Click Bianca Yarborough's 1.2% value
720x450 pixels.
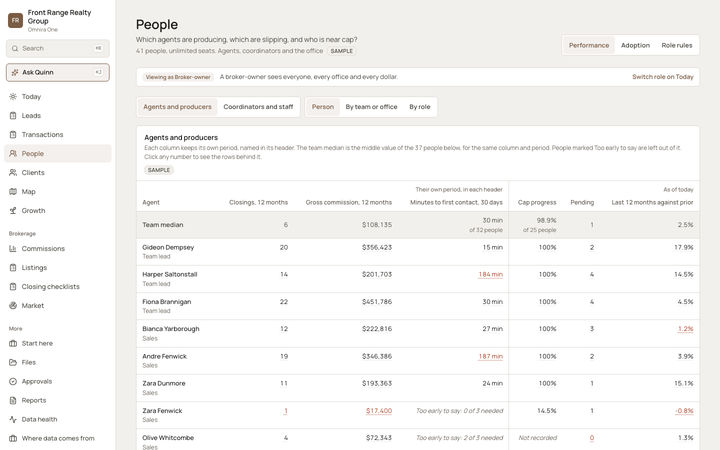click(686, 329)
